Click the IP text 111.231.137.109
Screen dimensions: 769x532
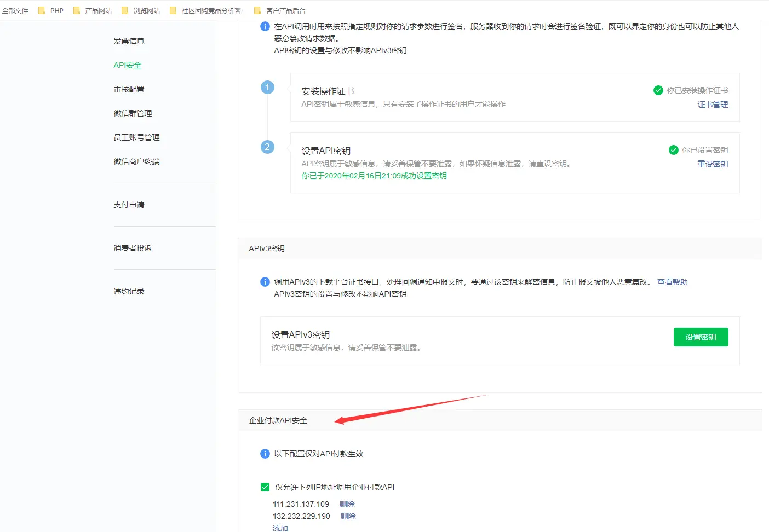(x=301, y=504)
